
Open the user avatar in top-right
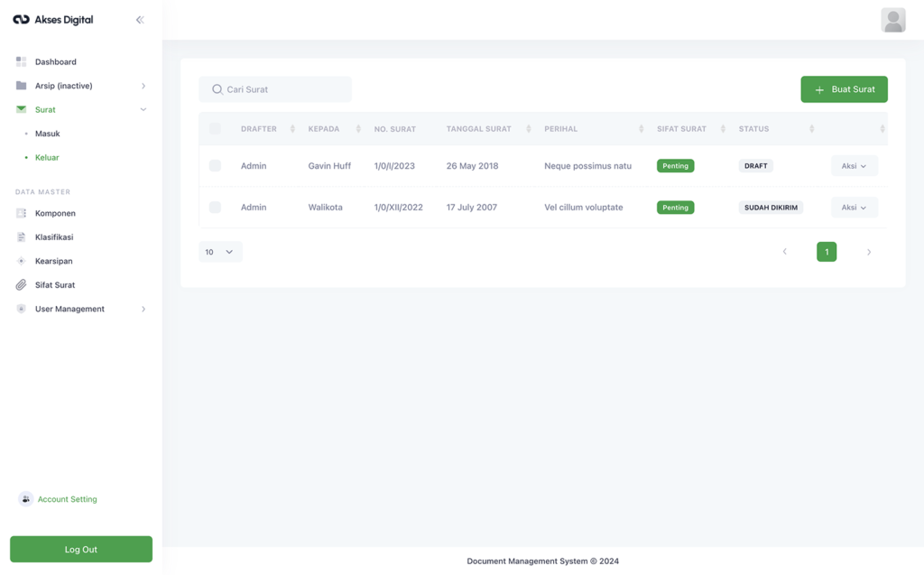pyautogui.click(x=892, y=20)
